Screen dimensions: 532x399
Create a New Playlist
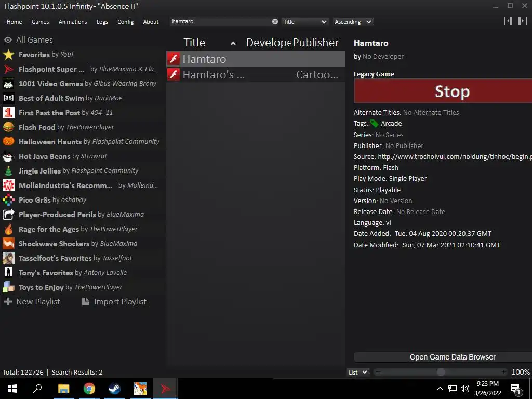click(33, 302)
